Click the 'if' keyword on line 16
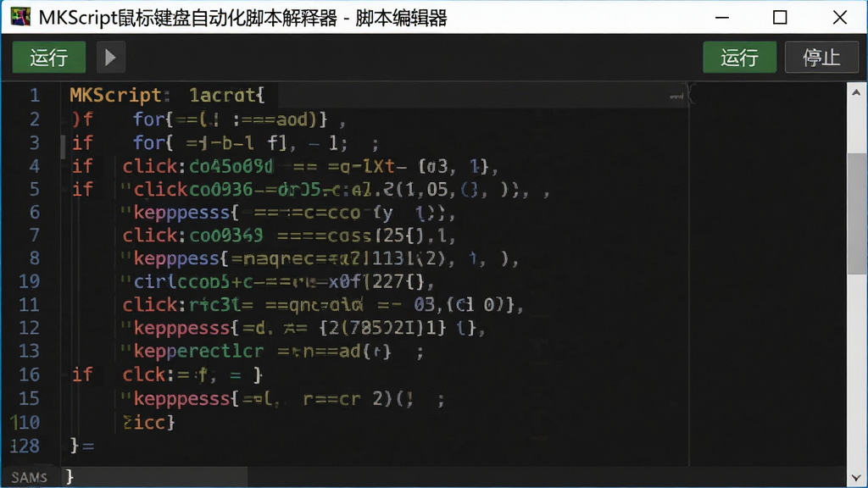Viewport: 868px width, 488px height. point(82,374)
